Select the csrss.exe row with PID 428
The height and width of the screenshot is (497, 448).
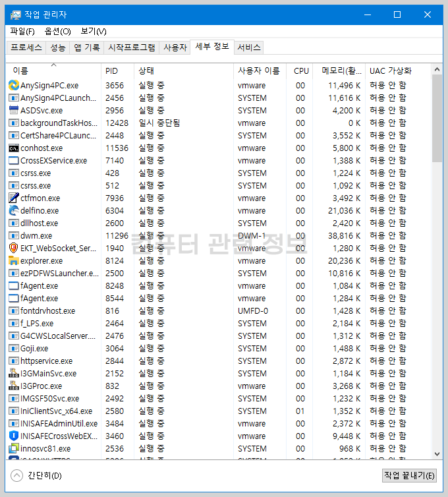coord(219,173)
